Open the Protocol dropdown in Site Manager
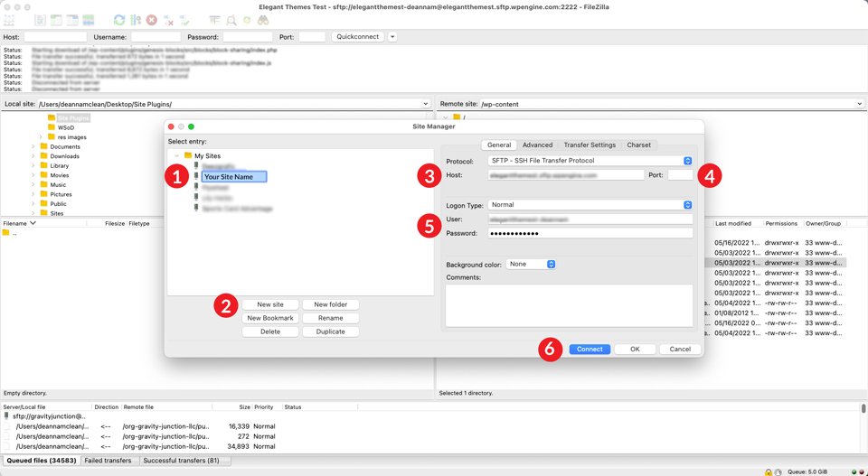Screen dimensions: 868x476 point(590,161)
